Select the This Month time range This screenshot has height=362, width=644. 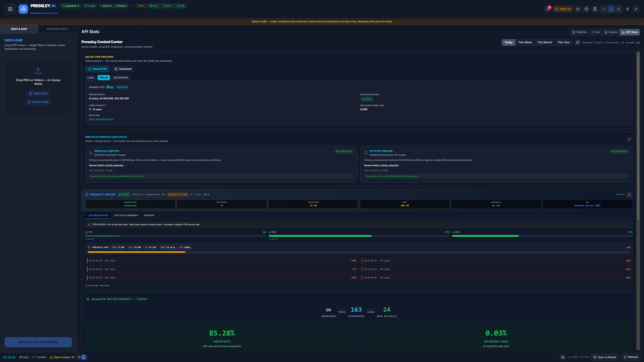click(x=544, y=42)
